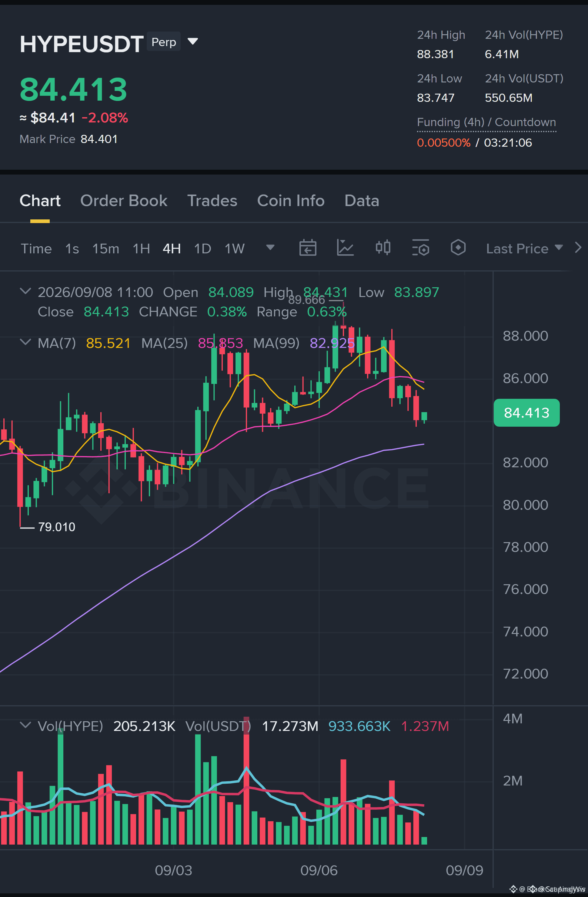Viewport: 588px width, 897px height.
Task: Collapse the Vol(HYPE) indicator legend
Action: pyautogui.click(x=25, y=725)
